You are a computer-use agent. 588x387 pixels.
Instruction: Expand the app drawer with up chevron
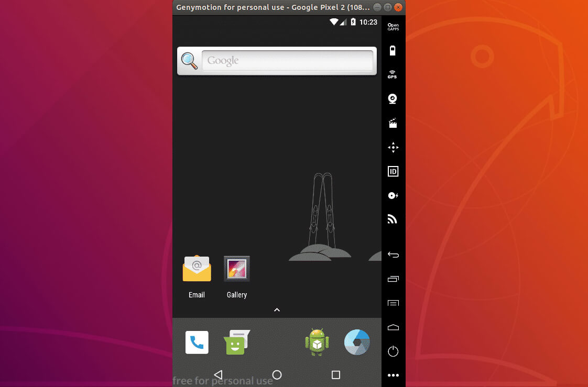[277, 310]
